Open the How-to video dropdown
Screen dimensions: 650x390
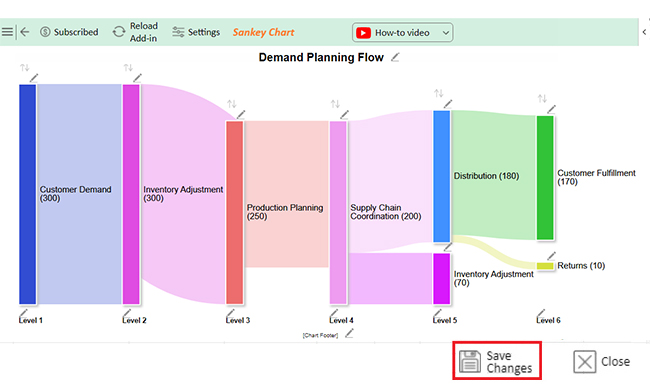point(403,32)
